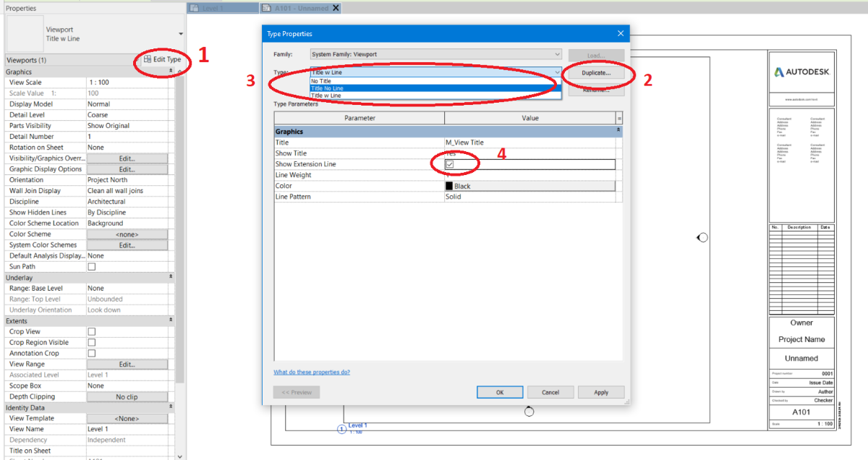Open the Family dropdown in Type Properties
868x460 pixels.
click(435, 54)
